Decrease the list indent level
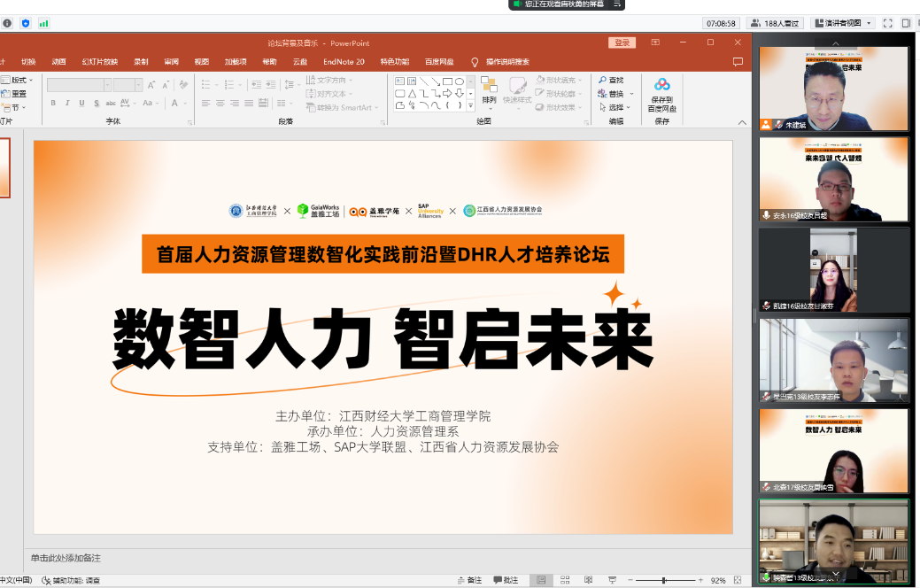 tap(257, 85)
